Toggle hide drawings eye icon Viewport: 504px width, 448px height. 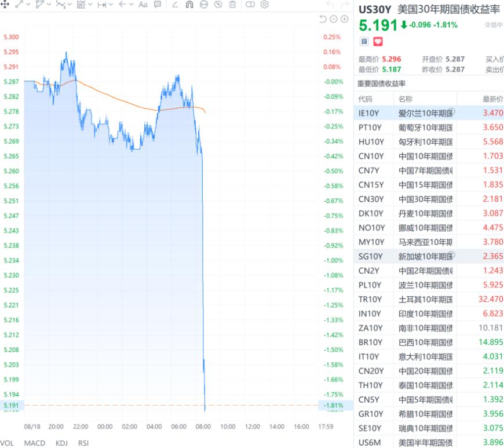tap(218, 5)
